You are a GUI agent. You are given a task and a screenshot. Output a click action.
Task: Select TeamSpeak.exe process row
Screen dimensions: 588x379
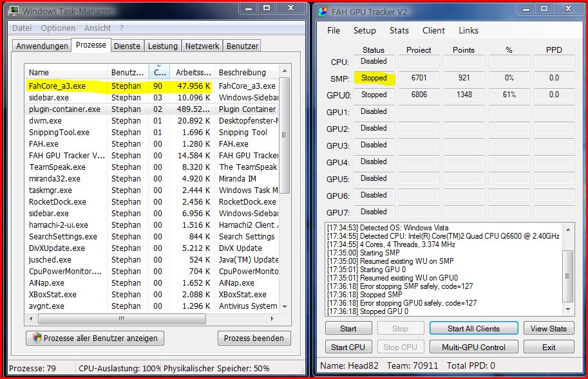(152, 167)
